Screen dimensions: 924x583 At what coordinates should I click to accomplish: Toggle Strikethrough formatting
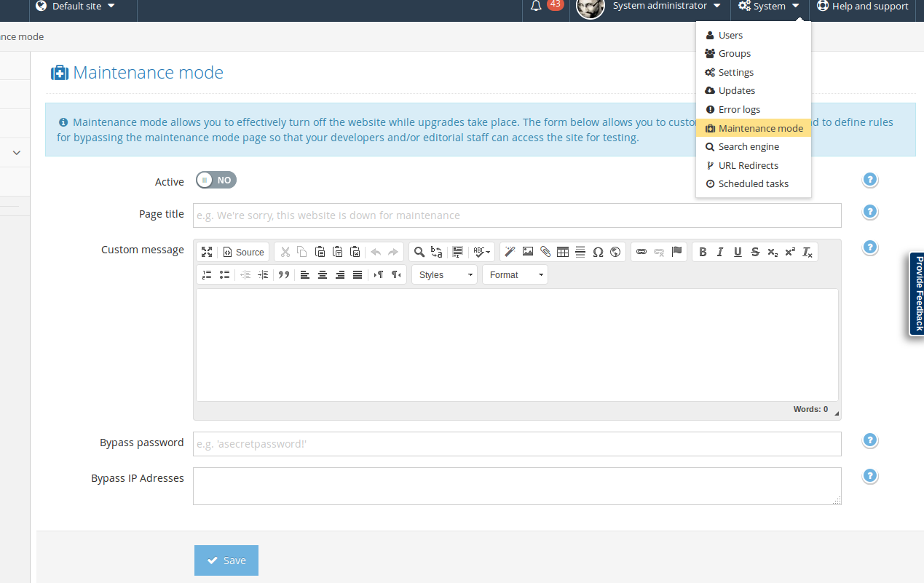(755, 252)
